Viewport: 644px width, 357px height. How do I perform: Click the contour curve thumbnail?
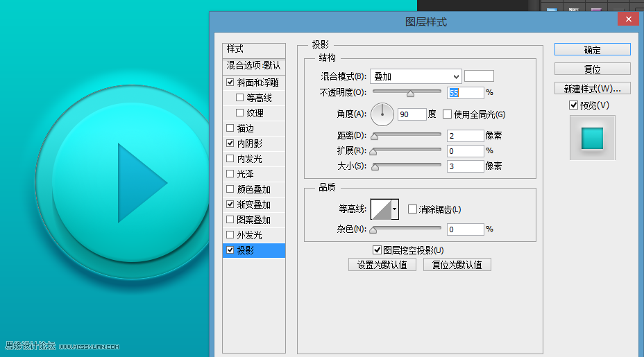(381, 209)
